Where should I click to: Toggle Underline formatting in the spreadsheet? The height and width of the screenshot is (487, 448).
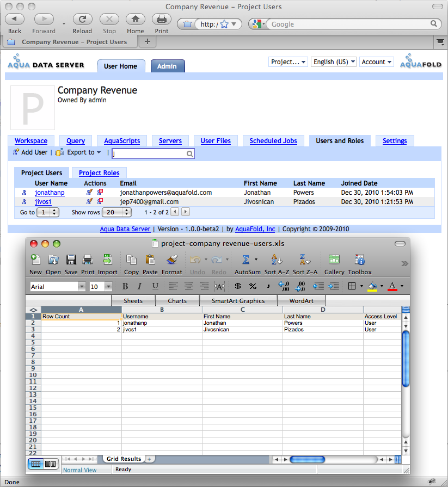coord(155,286)
